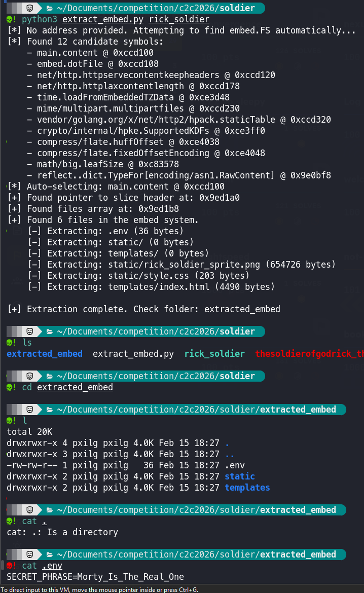Click the blue extracted_embed directory in ls output

tap(45, 354)
